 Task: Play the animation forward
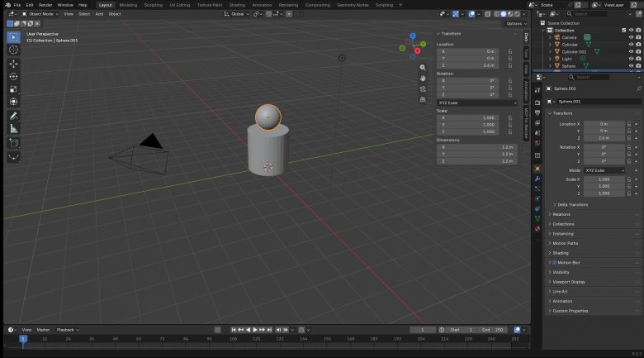click(255, 330)
